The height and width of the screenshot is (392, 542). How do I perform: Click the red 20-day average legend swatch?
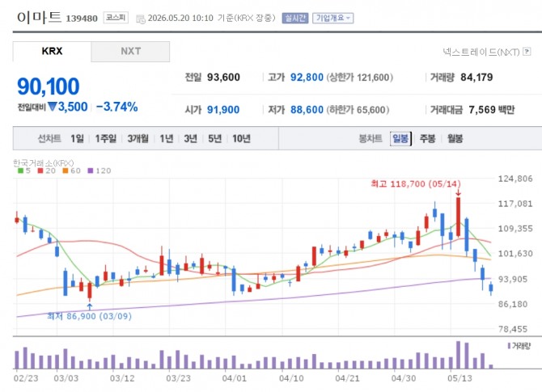(40, 171)
